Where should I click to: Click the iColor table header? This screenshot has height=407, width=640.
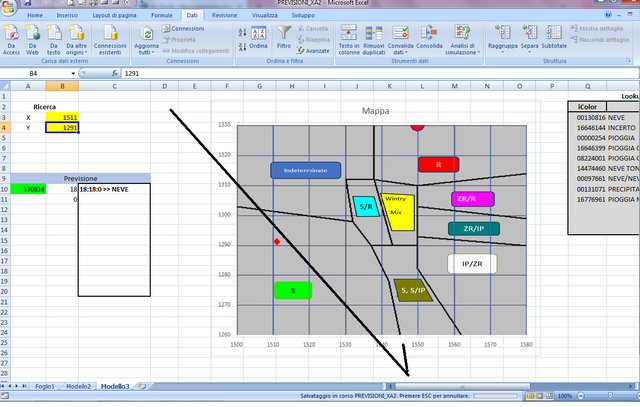point(587,107)
